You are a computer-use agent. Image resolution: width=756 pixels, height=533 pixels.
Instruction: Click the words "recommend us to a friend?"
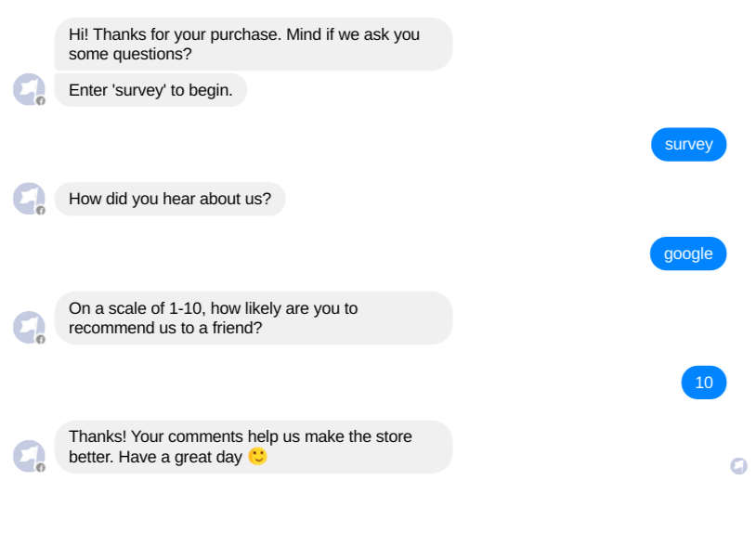click(165, 328)
